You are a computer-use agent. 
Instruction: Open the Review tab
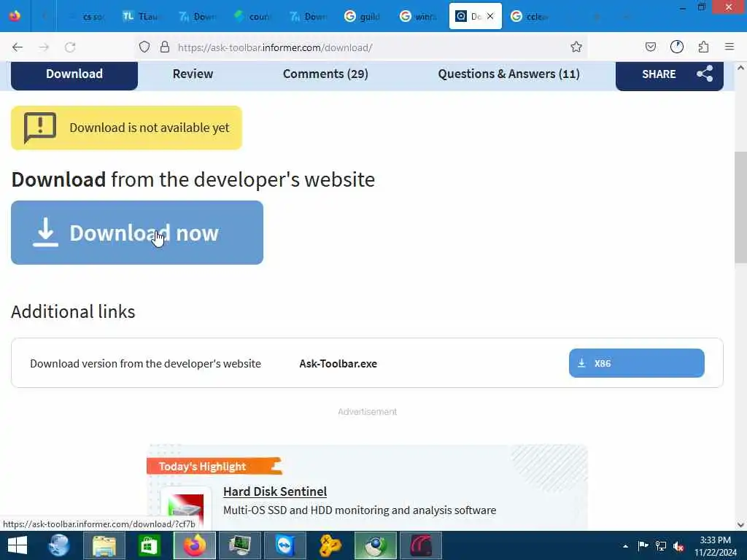[x=193, y=74]
